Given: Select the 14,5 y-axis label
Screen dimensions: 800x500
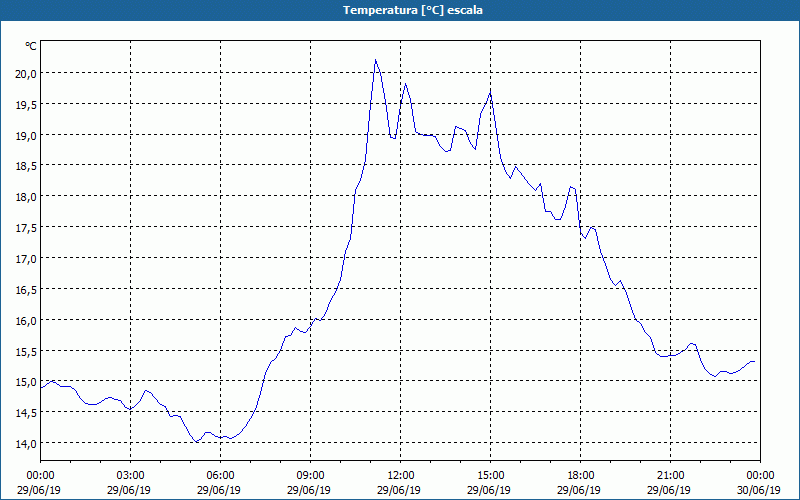Looking at the screenshot, I should tap(27, 413).
